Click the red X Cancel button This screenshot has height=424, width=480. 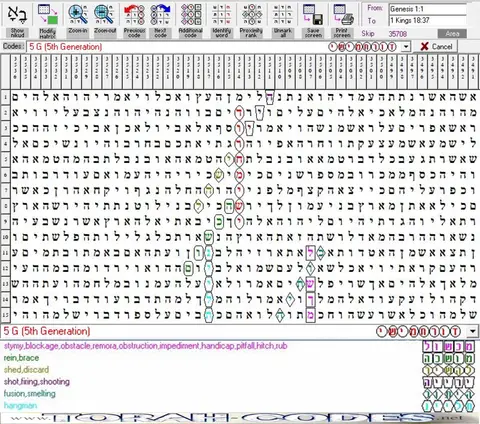pos(435,47)
